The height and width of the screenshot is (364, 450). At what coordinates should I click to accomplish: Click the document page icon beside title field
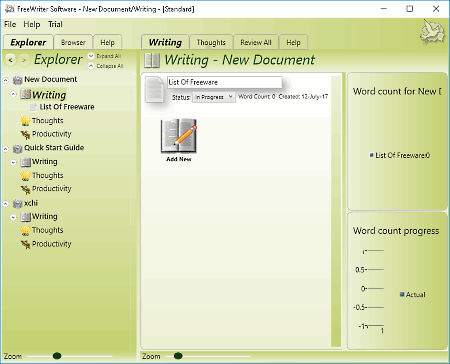pos(154,89)
